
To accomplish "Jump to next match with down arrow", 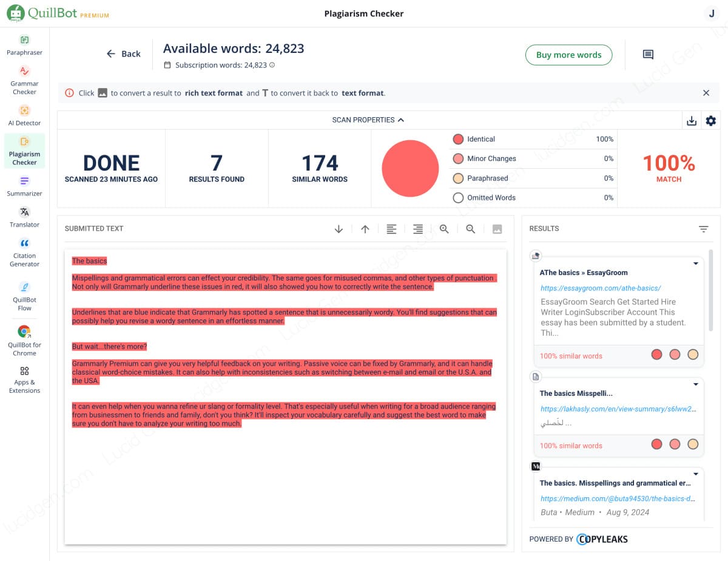I will [x=339, y=229].
